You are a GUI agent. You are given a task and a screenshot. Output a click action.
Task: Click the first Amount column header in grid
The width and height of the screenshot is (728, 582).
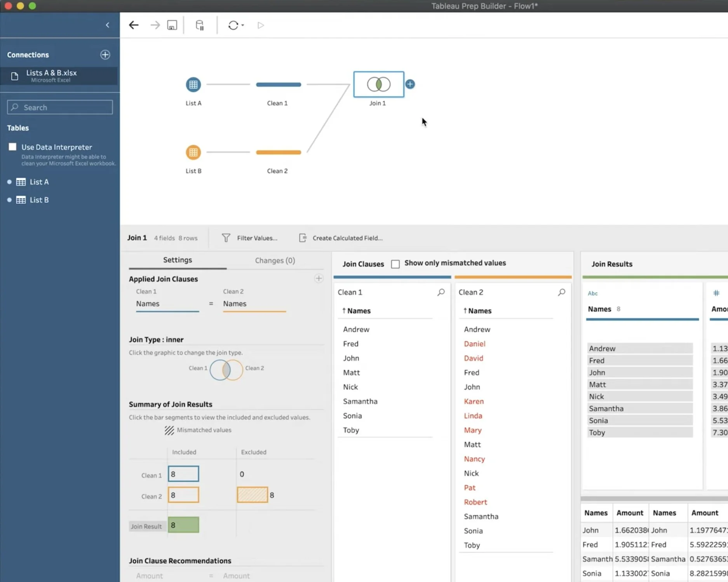coord(630,513)
